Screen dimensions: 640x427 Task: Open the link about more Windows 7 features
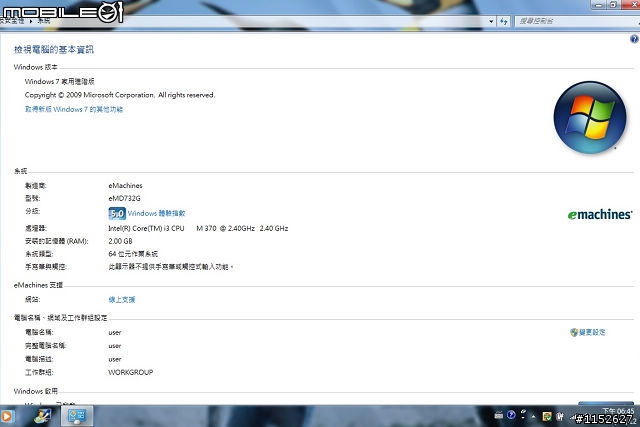tap(74, 109)
